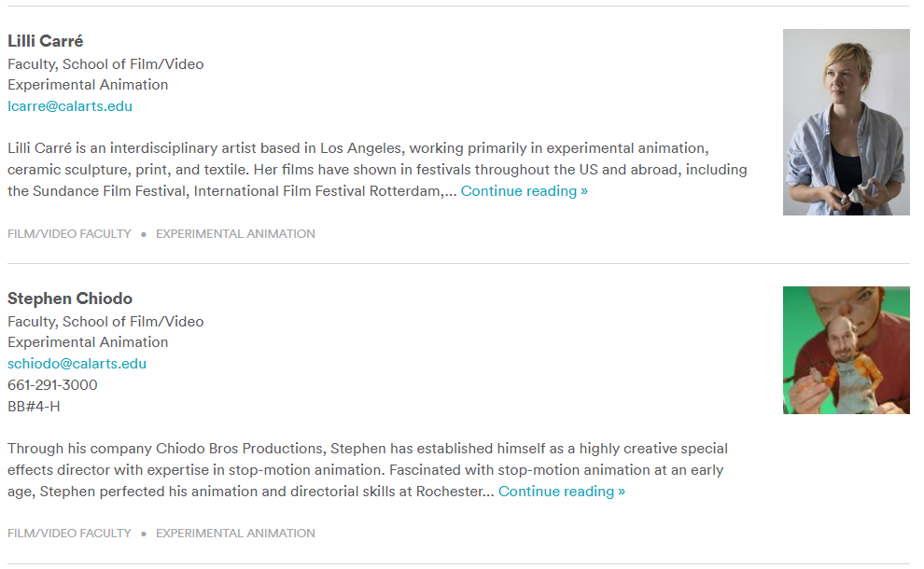
Task: Select Experimental Animation tag under Lilli Carré
Action: [x=235, y=234]
